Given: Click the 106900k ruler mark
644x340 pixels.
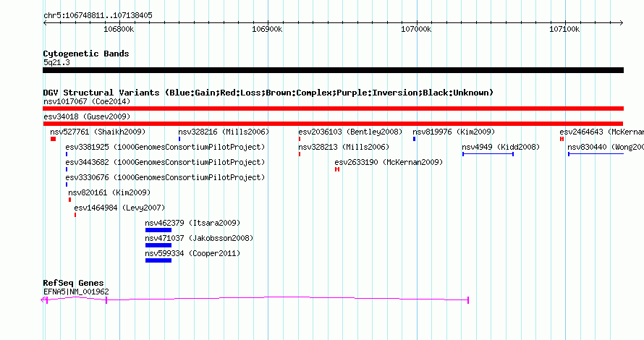Looking at the screenshot, I should pos(267,29).
